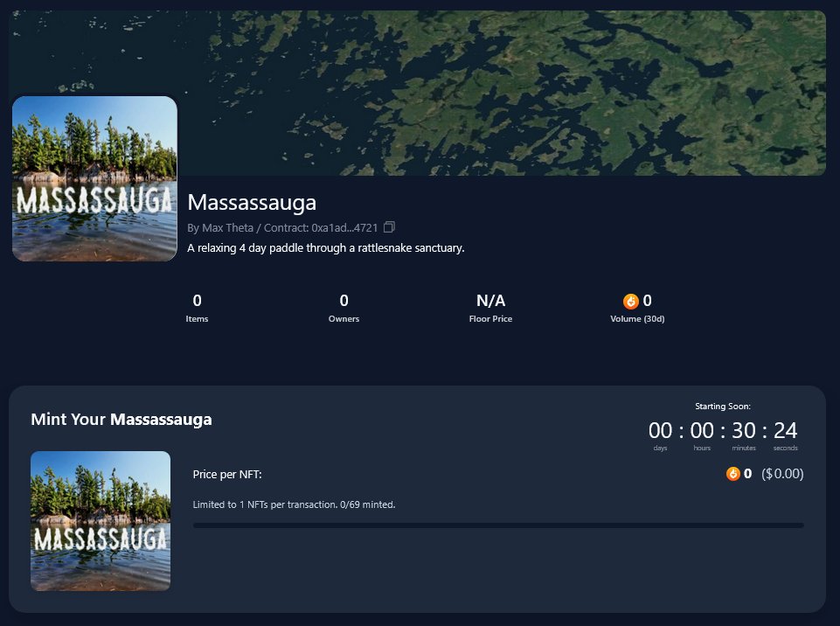
Task: Select the ($0.00) USD price label
Action: (782, 473)
